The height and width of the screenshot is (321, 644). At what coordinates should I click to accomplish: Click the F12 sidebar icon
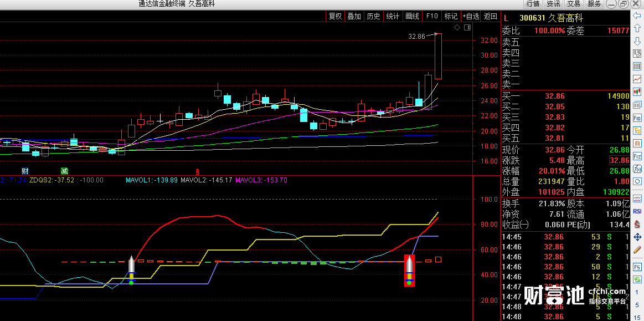click(x=637, y=156)
